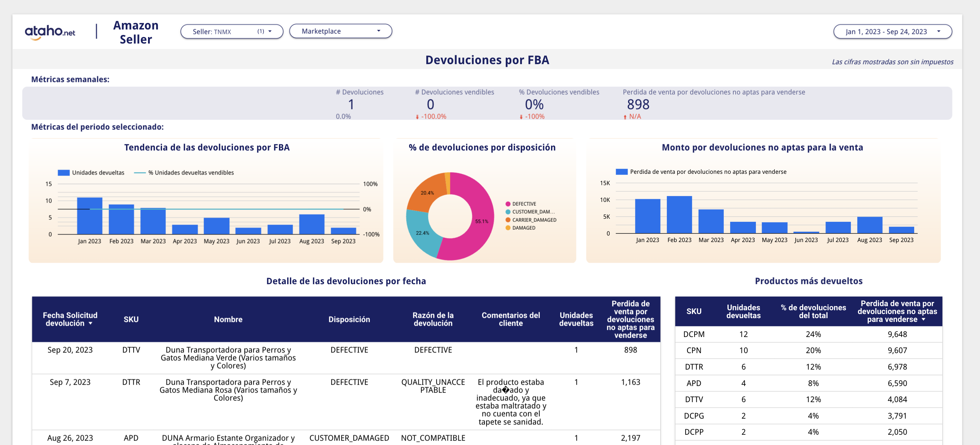Click the % Unidades devueltas vendibles line icon

143,172
